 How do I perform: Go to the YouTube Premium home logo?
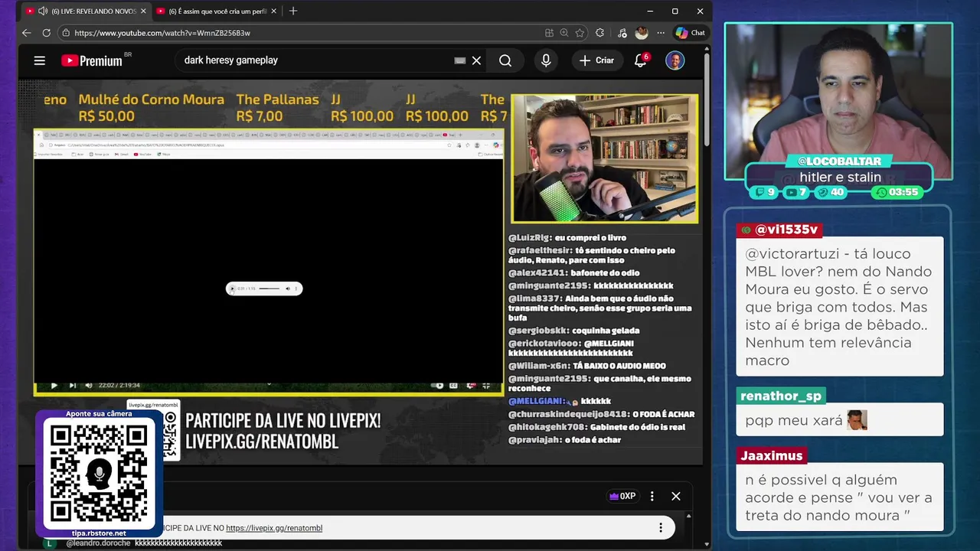click(x=92, y=60)
